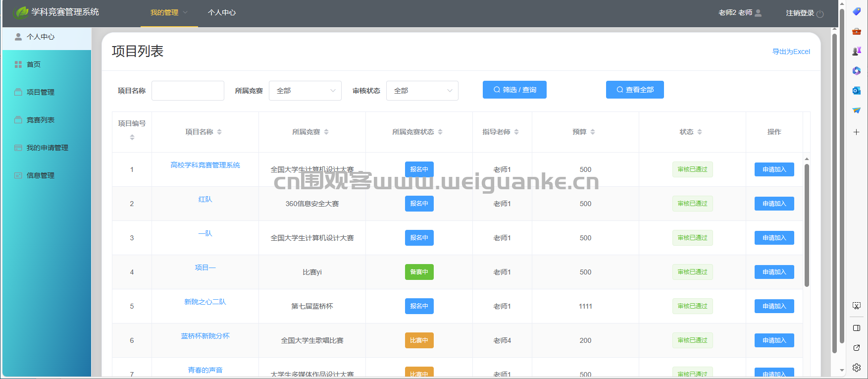This screenshot has height=379, width=868.
Task: Click 申请加入 for 项目一
Action: (774, 272)
